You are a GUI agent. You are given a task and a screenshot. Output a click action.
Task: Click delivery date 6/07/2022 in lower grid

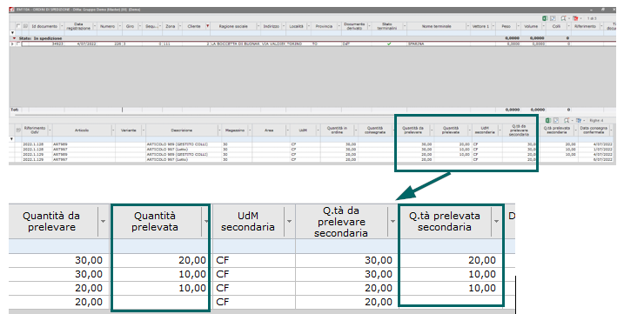tap(604, 159)
